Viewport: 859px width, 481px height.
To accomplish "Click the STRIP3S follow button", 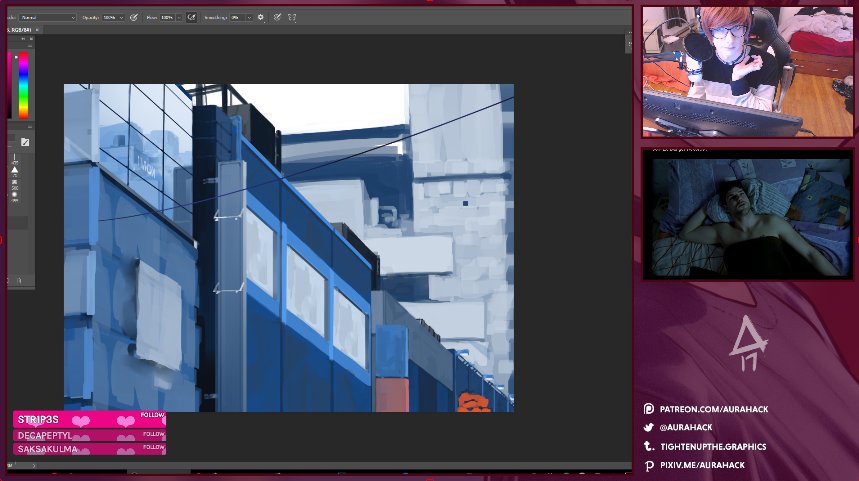I will (x=152, y=415).
